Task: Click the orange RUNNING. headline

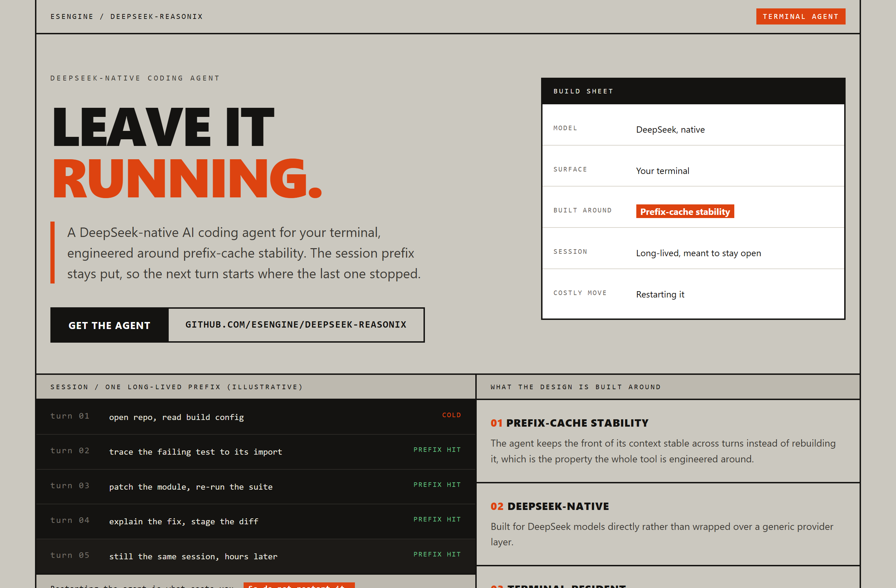Action: tap(187, 178)
